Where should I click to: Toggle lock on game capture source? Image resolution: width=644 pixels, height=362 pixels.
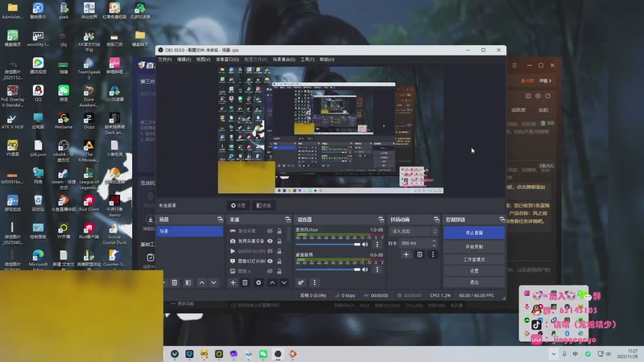[x=279, y=231]
